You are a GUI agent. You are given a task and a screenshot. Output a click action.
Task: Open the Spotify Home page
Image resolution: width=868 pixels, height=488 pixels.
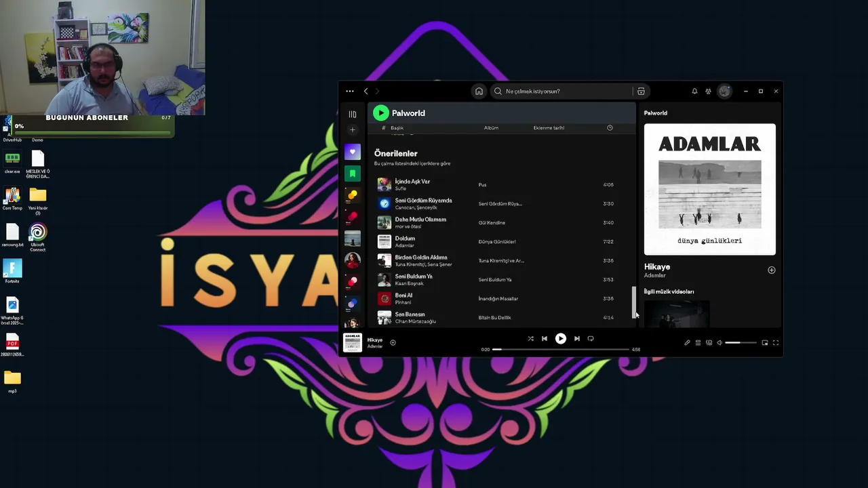pyautogui.click(x=479, y=91)
